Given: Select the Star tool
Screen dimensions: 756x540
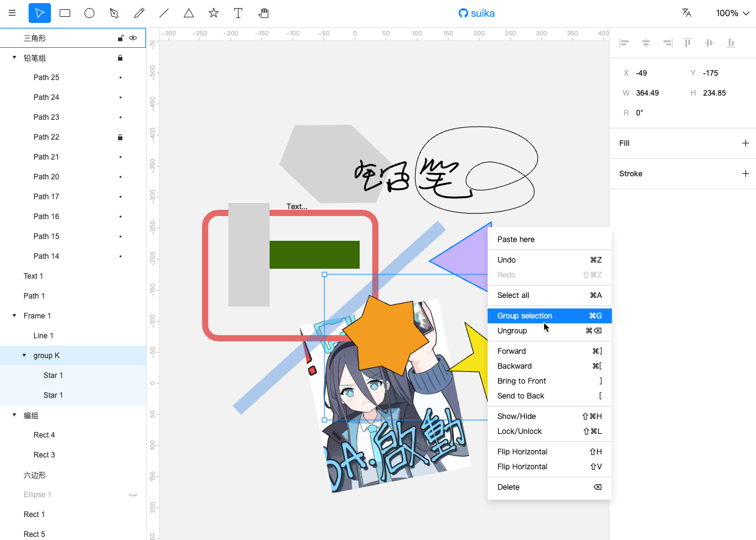Looking at the screenshot, I should coord(214,13).
